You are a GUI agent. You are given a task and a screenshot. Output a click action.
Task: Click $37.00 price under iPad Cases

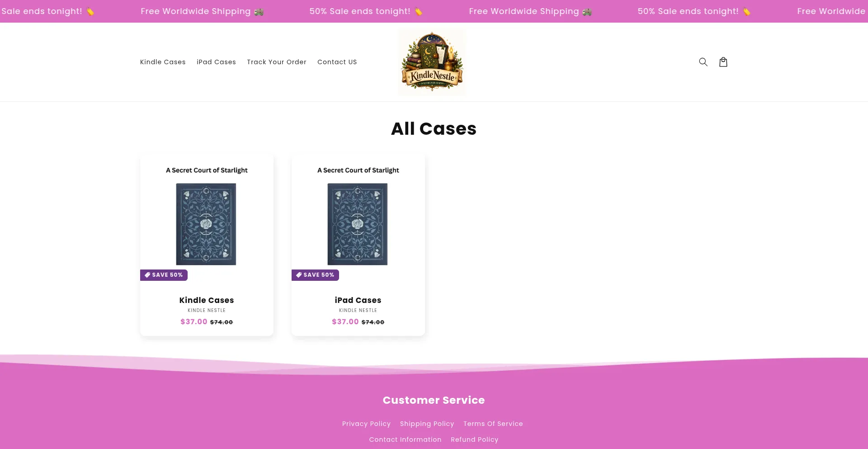point(345,321)
